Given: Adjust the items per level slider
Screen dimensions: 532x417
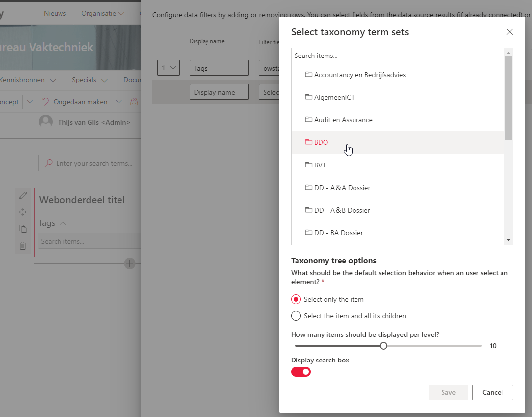Looking at the screenshot, I should 383,345.
